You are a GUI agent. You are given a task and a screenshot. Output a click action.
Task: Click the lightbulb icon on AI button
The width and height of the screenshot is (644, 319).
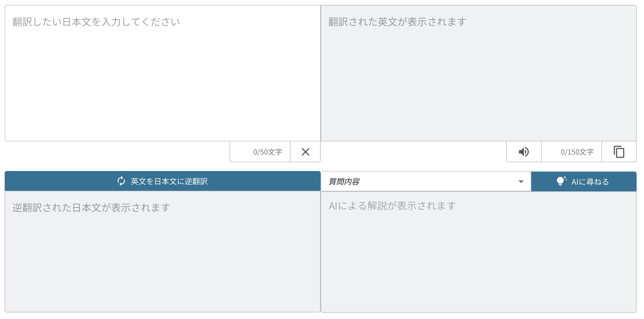[x=561, y=181]
